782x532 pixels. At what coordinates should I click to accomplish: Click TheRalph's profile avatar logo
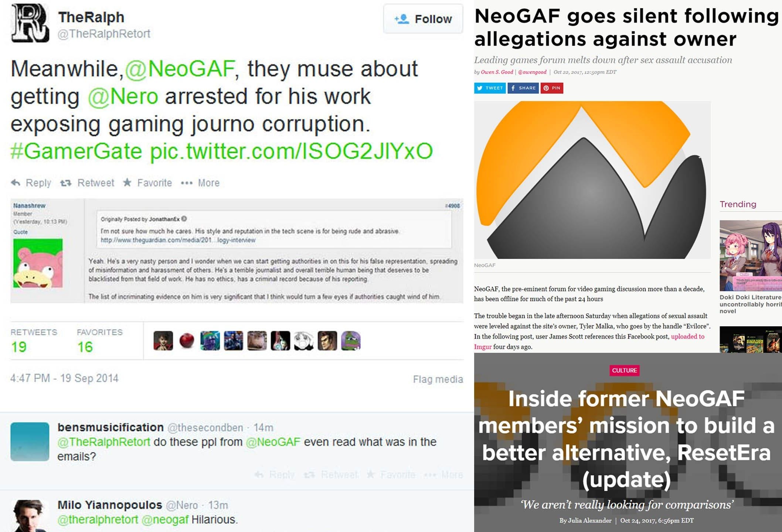[x=30, y=23]
